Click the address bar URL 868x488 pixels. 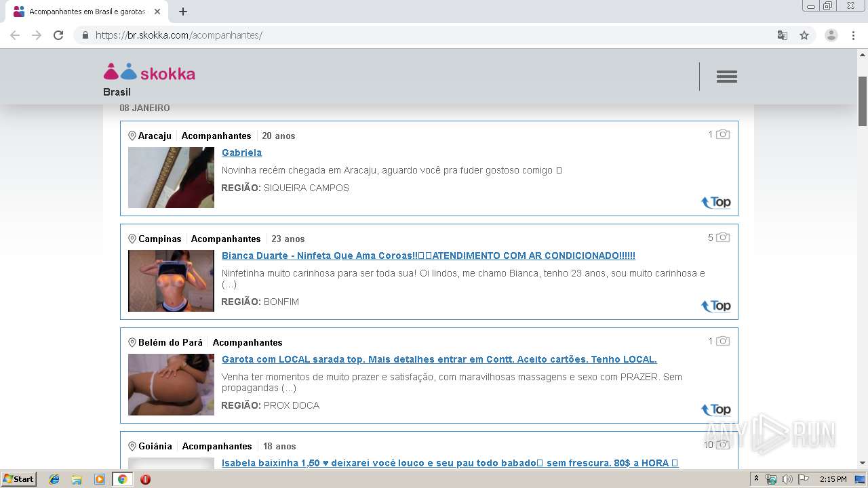(179, 35)
